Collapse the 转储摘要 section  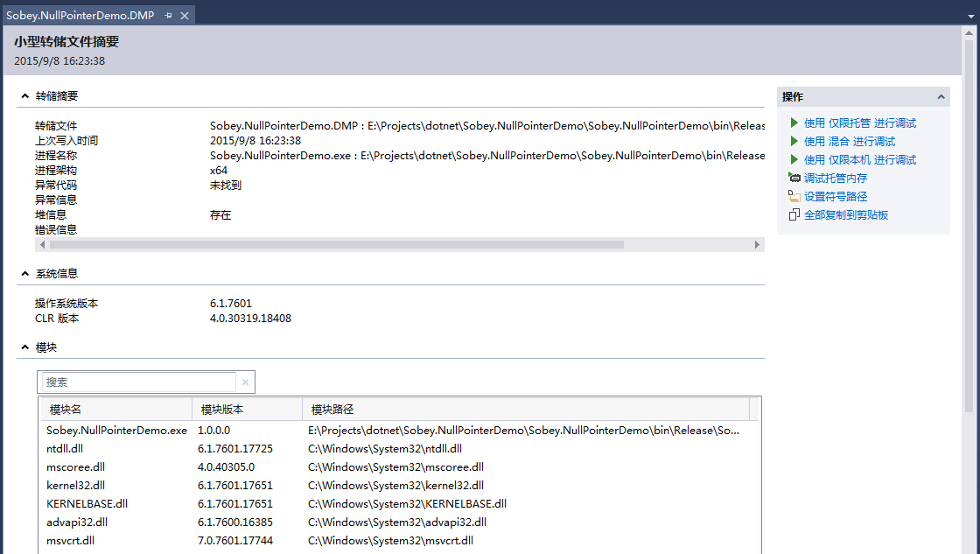pyautogui.click(x=24, y=96)
